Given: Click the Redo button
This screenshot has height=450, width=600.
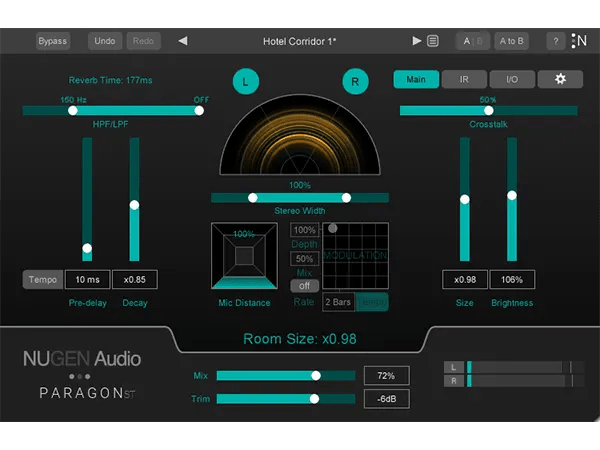Looking at the screenshot, I should coord(143,41).
